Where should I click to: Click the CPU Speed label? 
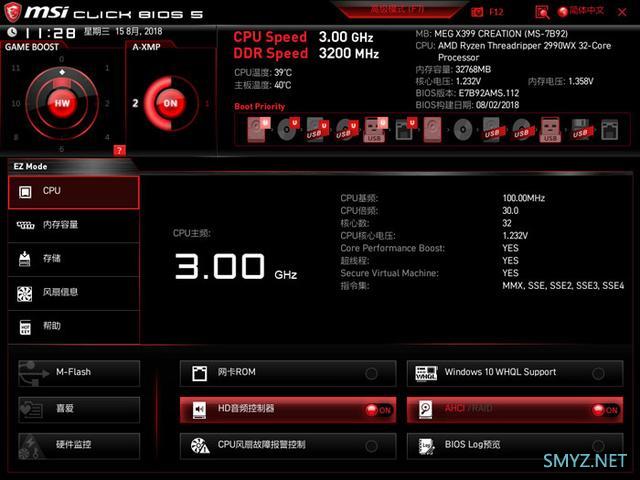point(270,37)
